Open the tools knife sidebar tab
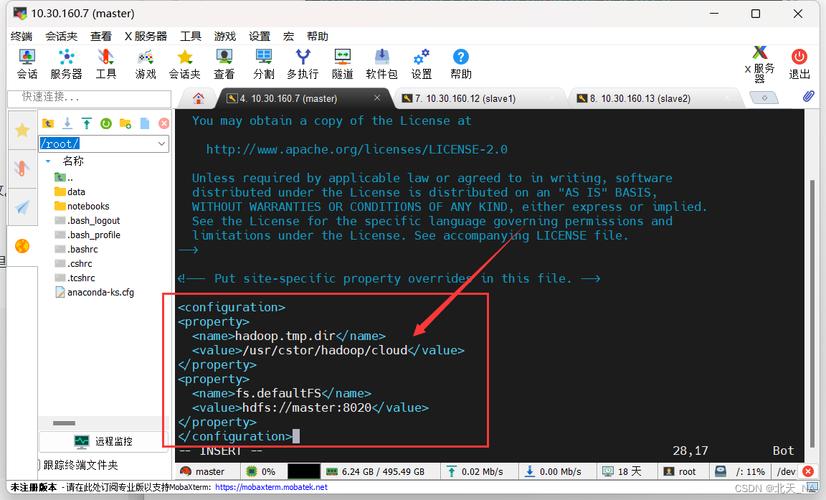Screen dimensions: 826x500 click(x=22, y=168)
